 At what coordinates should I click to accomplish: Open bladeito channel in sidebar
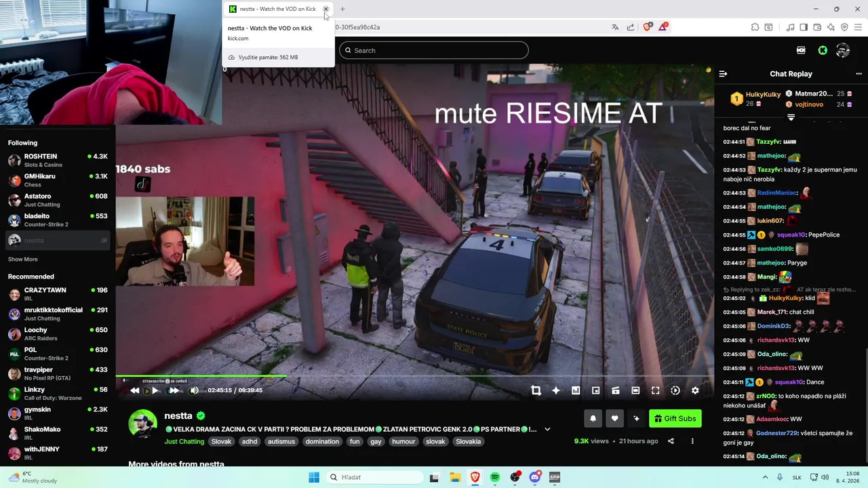58,220
